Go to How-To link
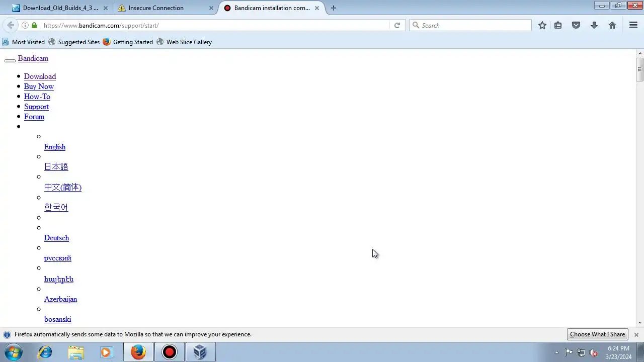 coord(37,97)
